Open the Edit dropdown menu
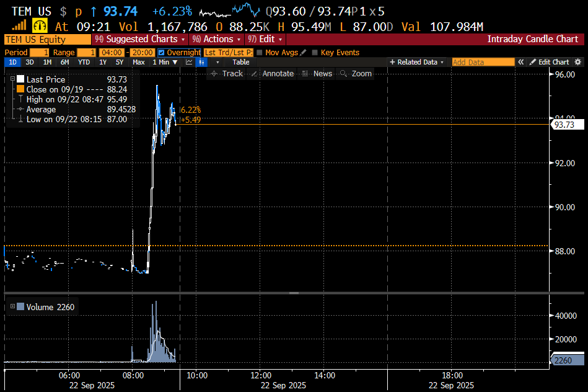The width and height of the screenshot is (588, 392). coord(265,39)
